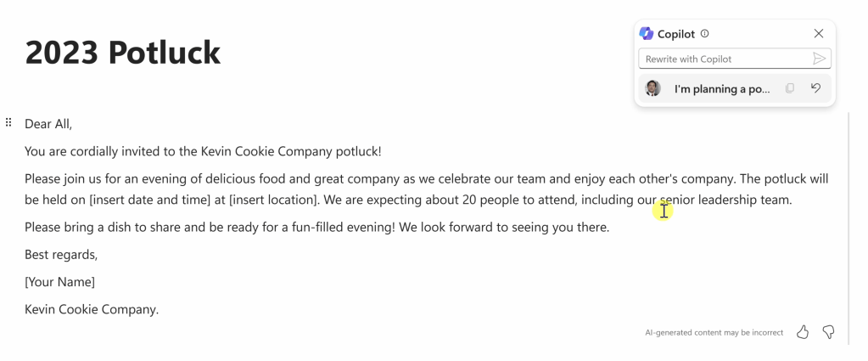Viewport: 868px width, 361px height.
Task: Click the "Please bring a dish" paragraph
Action: (x=316, y=228)
